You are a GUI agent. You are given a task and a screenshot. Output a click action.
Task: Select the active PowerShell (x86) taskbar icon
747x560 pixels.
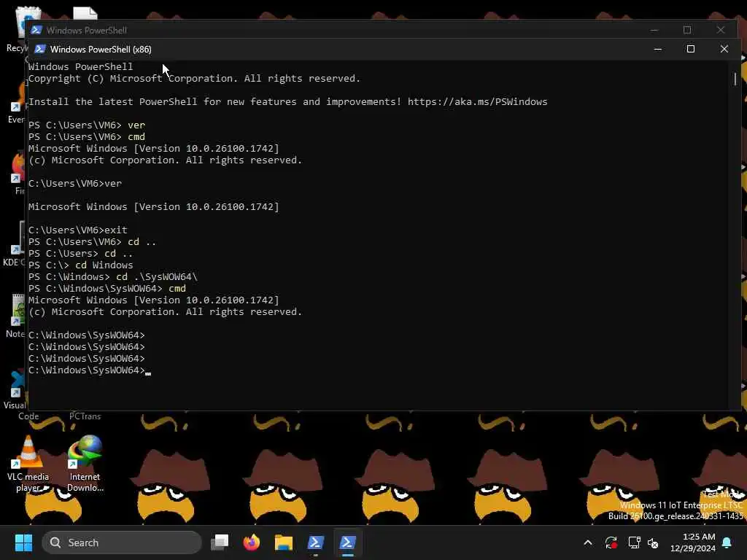pos(347,542)
